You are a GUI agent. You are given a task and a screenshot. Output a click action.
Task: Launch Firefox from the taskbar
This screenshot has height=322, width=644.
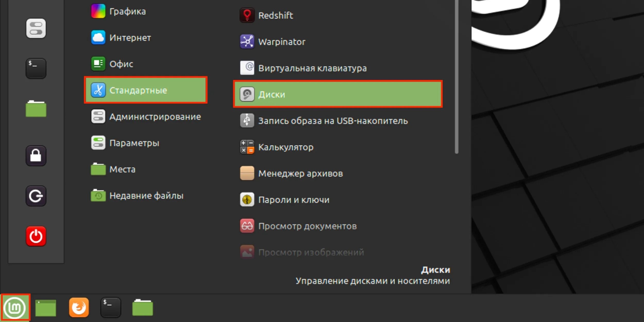[x=79, y=308]
